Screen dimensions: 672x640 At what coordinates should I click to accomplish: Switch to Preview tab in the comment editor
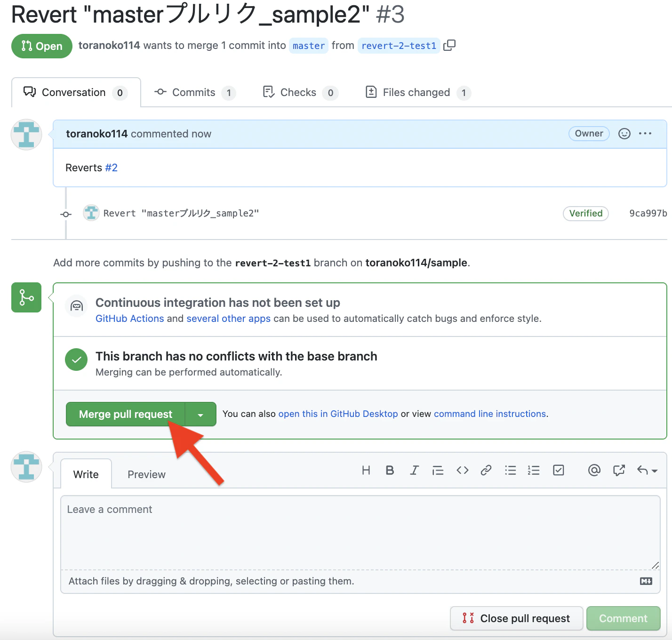tap(146, 474)
